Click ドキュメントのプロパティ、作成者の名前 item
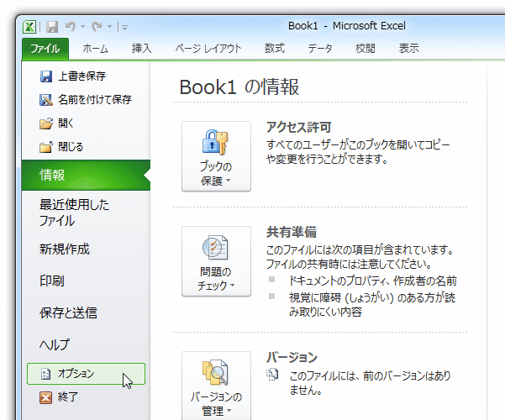505x420 pixels. pyautogui.click(x=373, y=281)
